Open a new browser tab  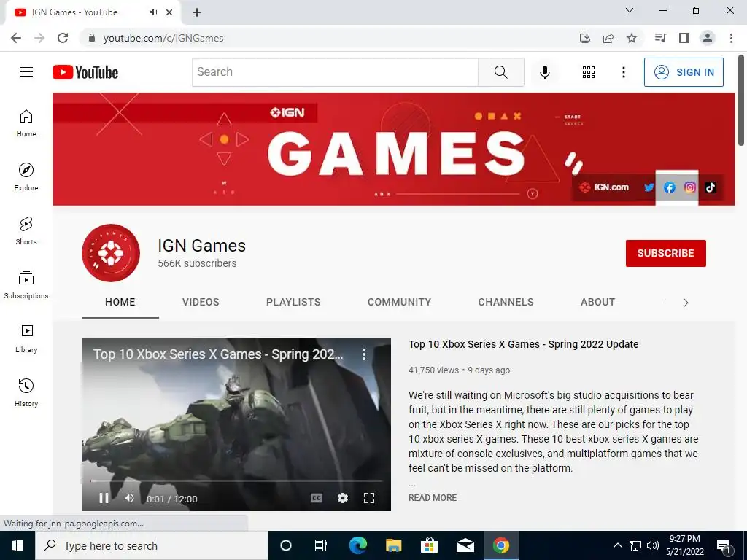point(197,12)
